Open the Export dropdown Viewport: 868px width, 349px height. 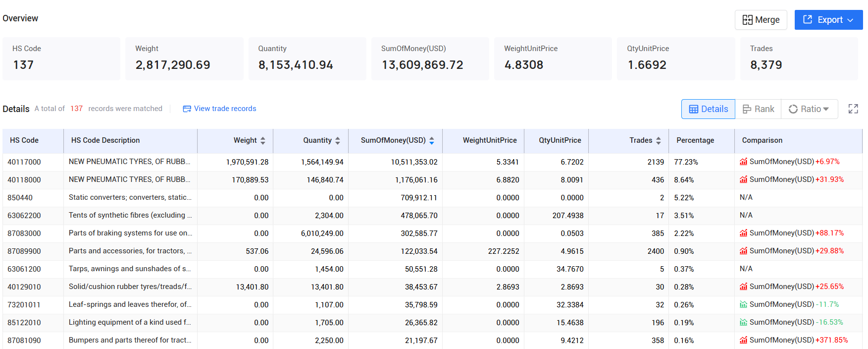coord(828,20)
